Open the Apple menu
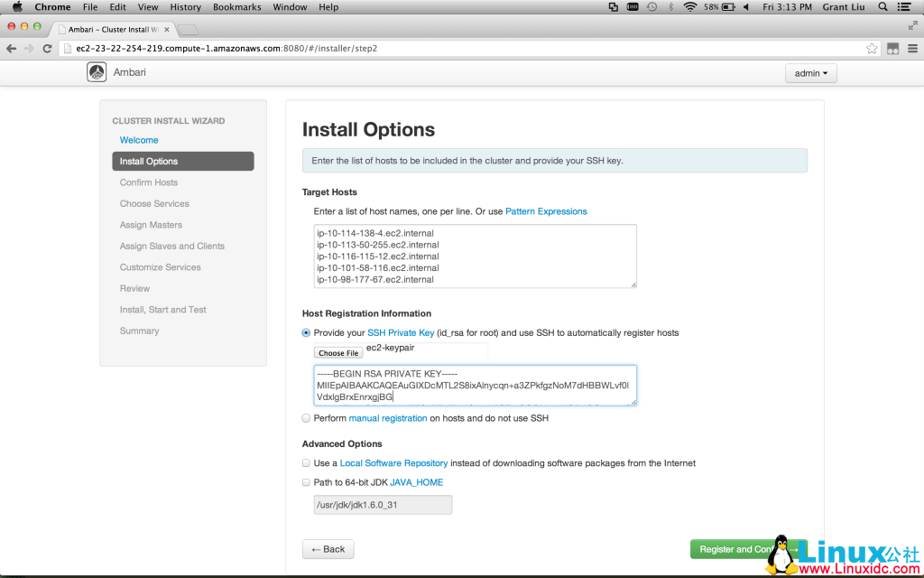 coord(16,7)
